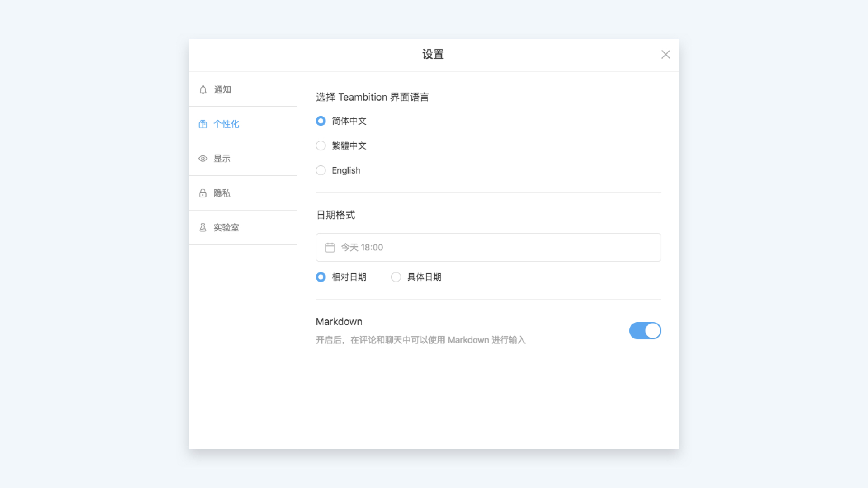Select 相对日期 radio option
The image size is (868, 488).
(321, 277)
